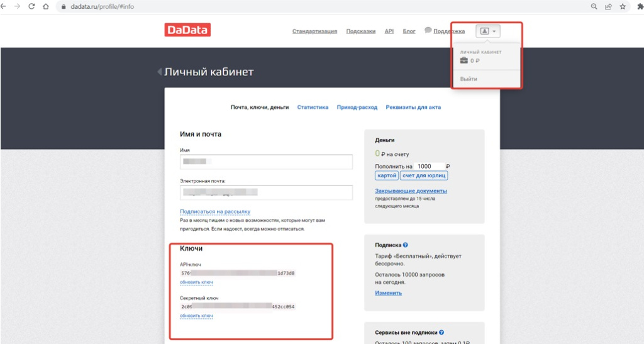Screen dimensions: 644x344
Task: Open the Приход-расход tab
Action: tap(357, 107)
